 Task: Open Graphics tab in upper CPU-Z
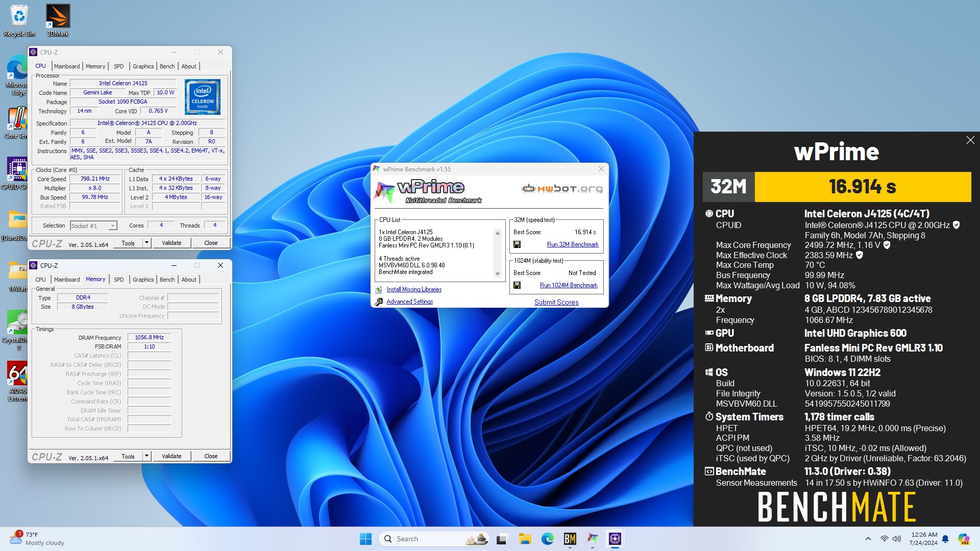pos(143,66)
